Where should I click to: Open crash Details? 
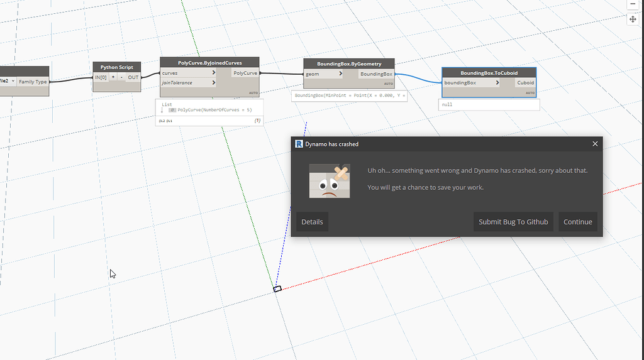pos(312,222)
